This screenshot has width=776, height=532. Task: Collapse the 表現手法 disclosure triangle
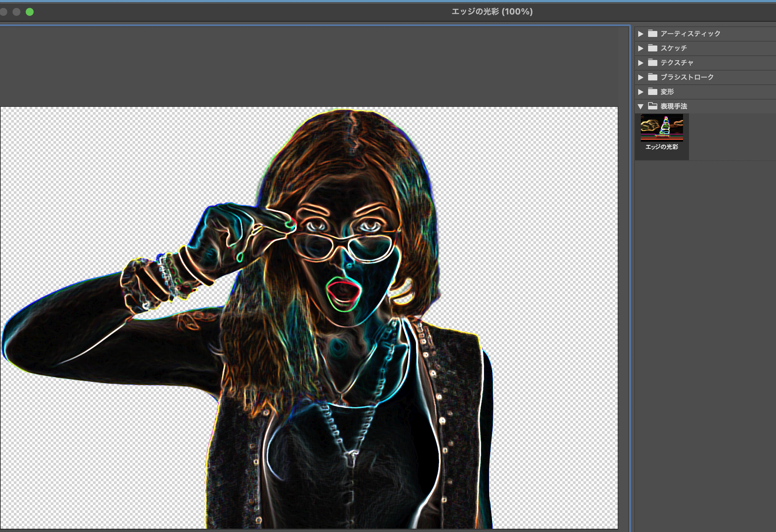click(x=641, y=106)
